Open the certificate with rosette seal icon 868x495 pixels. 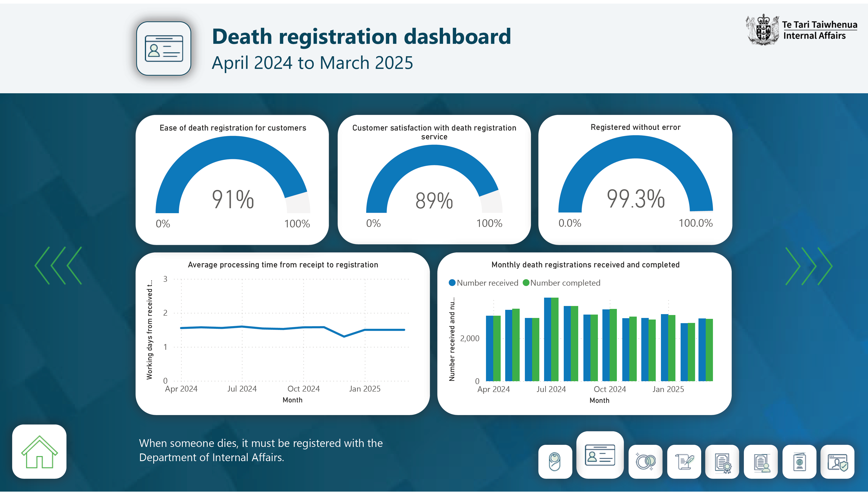point(722,462)
